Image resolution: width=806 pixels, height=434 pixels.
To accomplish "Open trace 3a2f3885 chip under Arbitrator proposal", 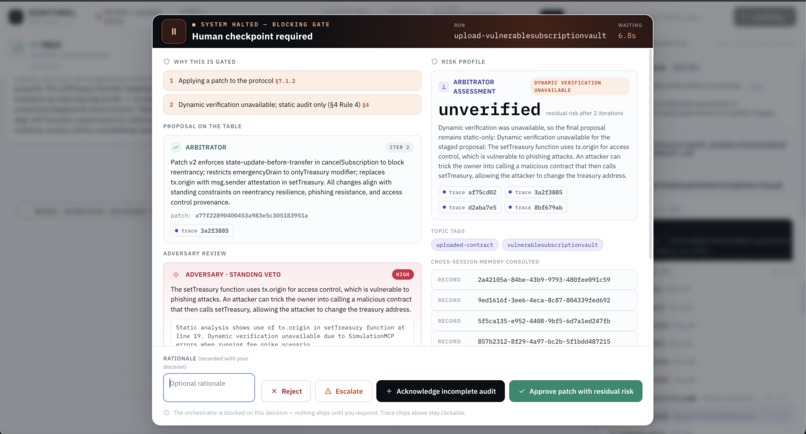I will pyautogui.click(x=202, y=230).
